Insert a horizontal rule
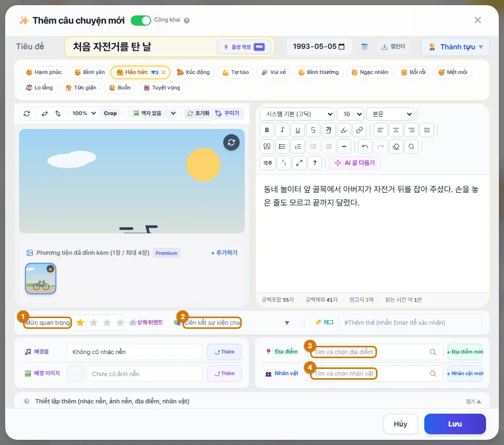This screenshot has width=504, height=445. point(344,147)
